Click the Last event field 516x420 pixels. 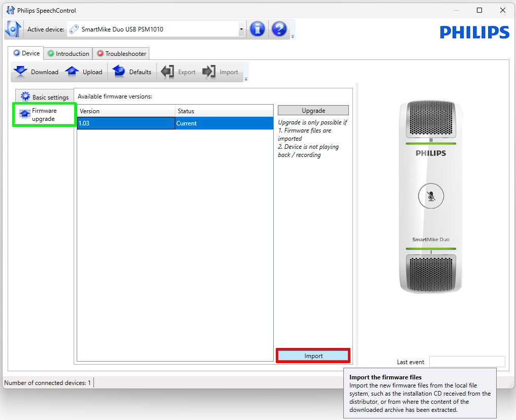coord(467,362)
